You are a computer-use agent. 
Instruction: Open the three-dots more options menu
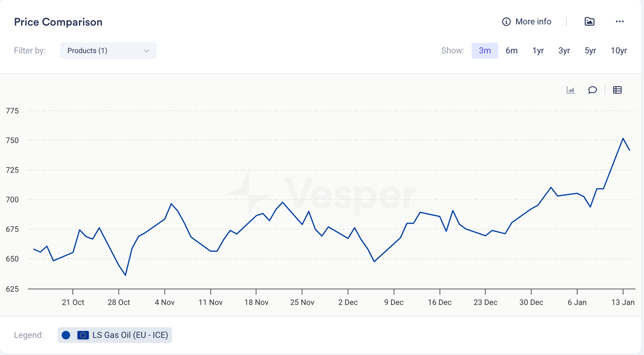[x=619, y=22]
